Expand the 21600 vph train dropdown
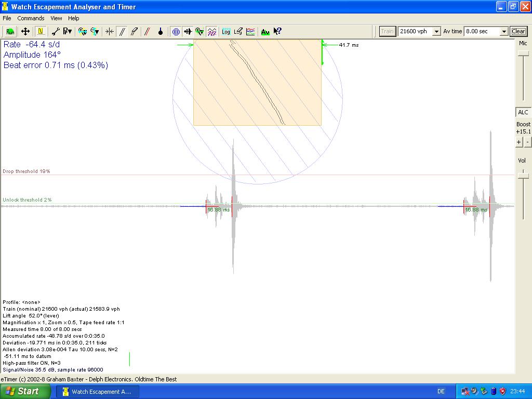 point(436,31)
